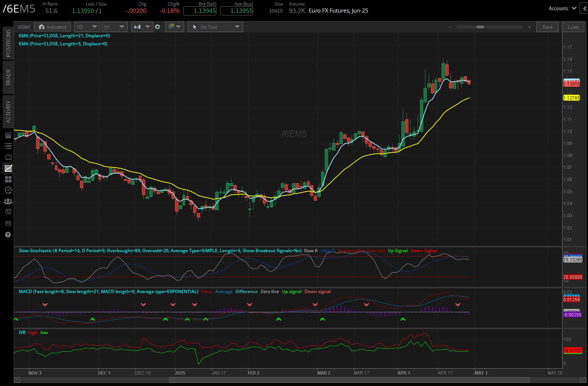Click the MAY 1 date on time axis
The width and height of the screenshot is (588, 386).
tap(481, 373)
